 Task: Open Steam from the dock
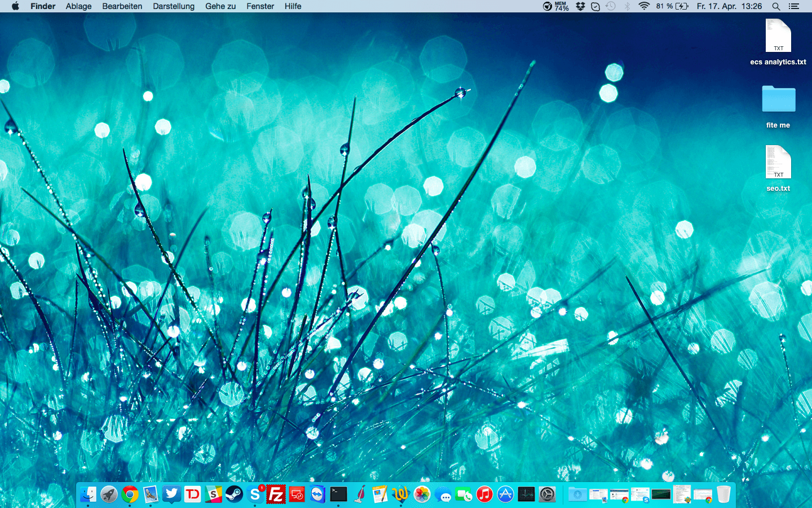(234, 495)
